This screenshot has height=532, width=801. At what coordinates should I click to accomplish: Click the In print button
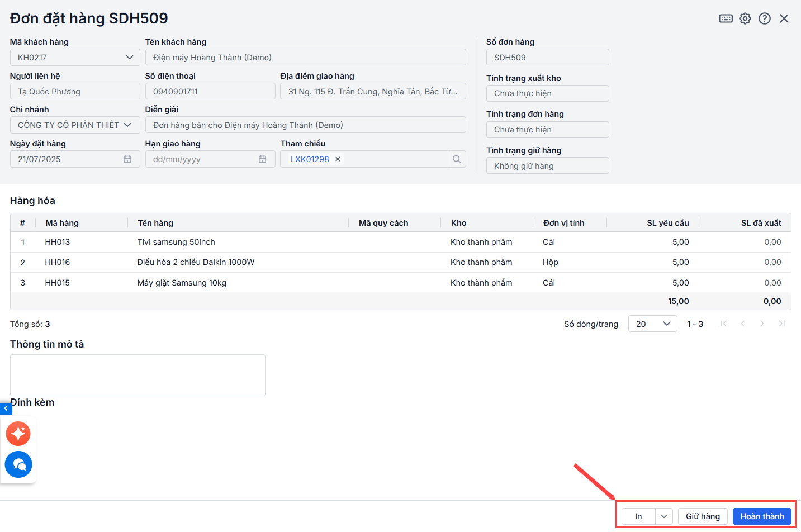[x=638, y=516]
